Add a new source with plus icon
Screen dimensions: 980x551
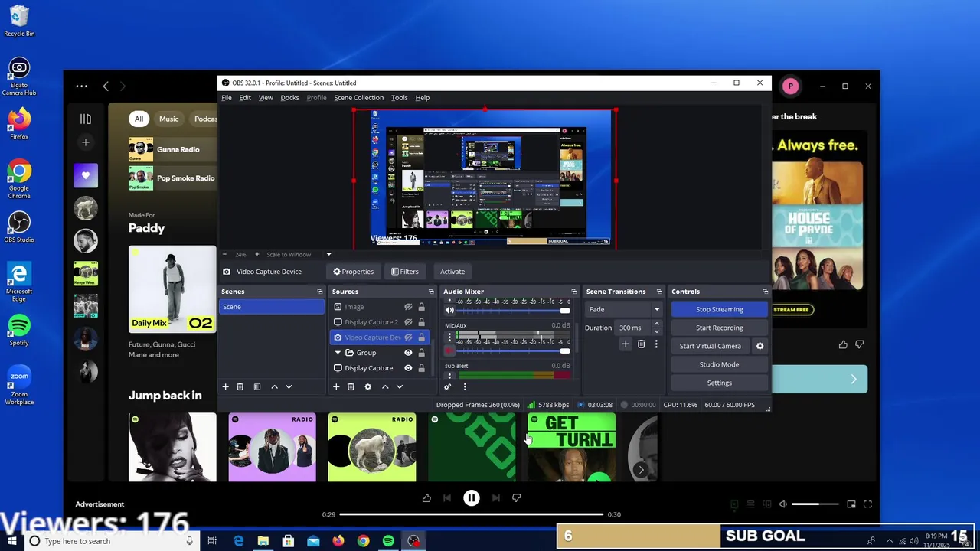[x=336, y=386]
